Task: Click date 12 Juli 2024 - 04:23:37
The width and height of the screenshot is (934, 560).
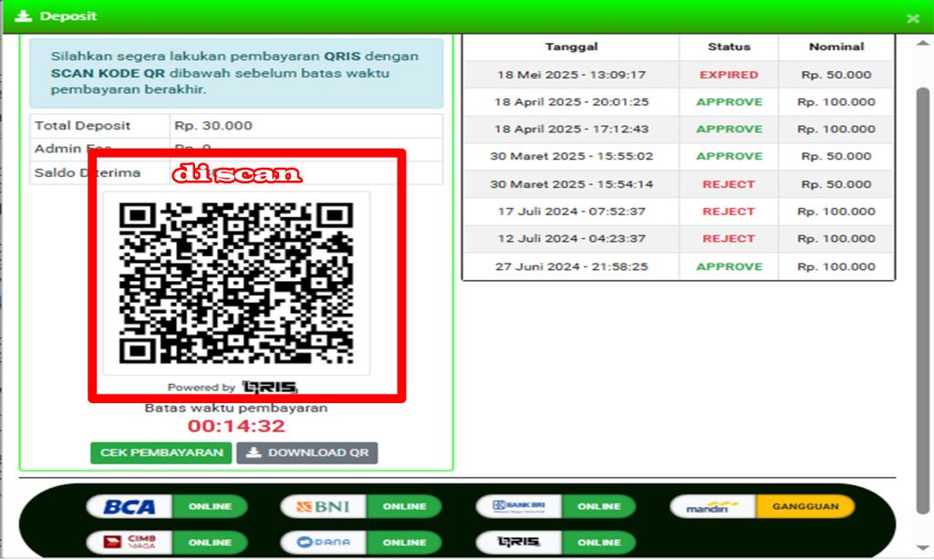Action: coord(571,238)
